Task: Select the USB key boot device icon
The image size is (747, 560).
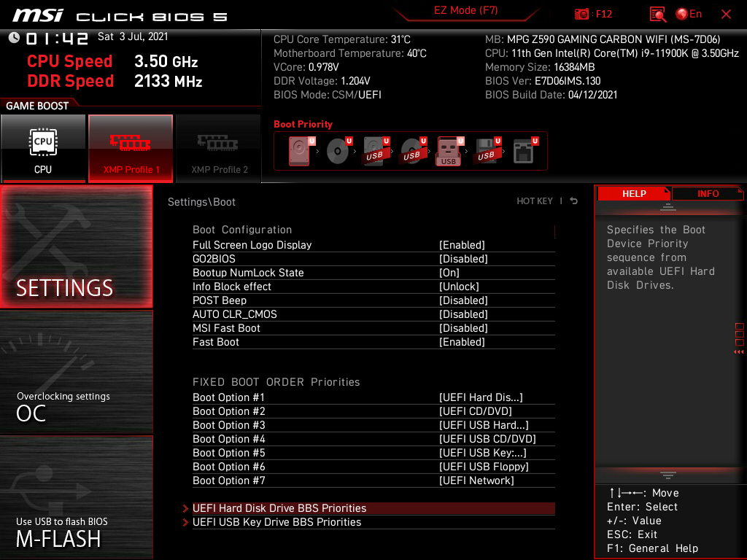Action: [x=449, y=151]
